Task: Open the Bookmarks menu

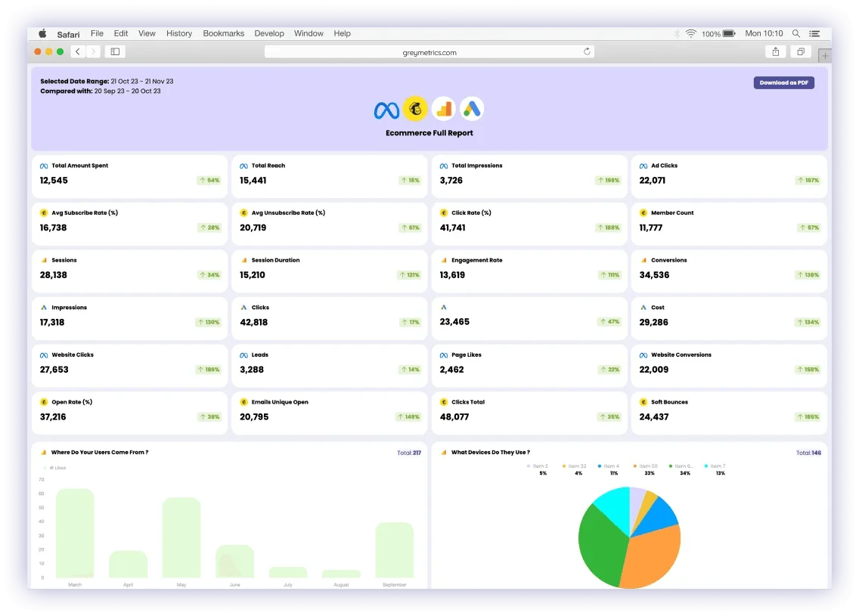Action: [x=222, y=33]
